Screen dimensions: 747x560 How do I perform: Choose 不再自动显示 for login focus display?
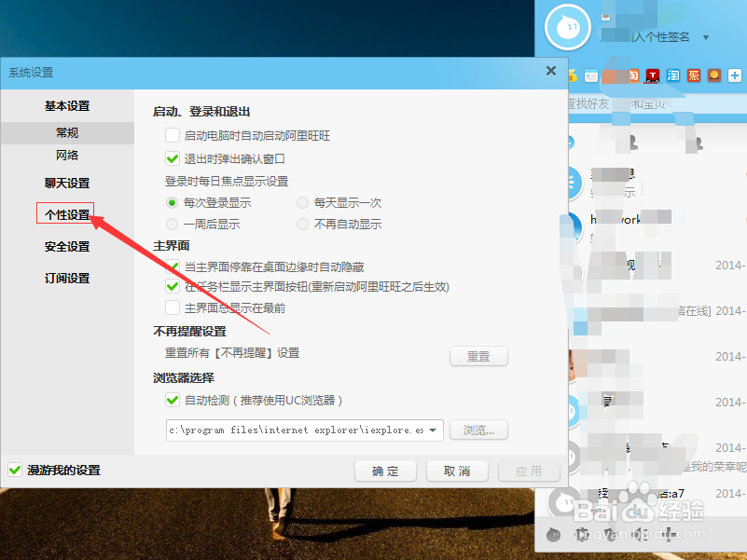(302, 224)
